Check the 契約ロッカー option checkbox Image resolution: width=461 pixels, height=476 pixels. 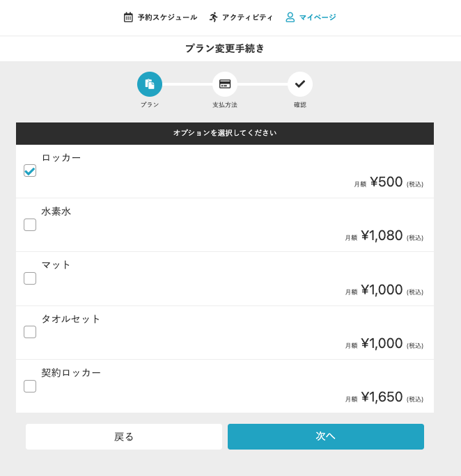[x=30, y=386]
